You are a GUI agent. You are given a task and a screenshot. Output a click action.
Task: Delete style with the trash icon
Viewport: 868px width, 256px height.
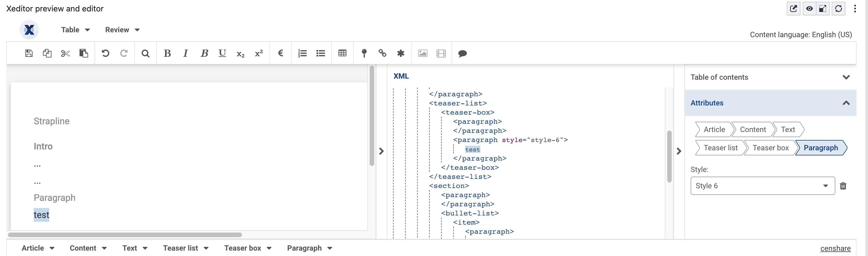click(843, 186)
